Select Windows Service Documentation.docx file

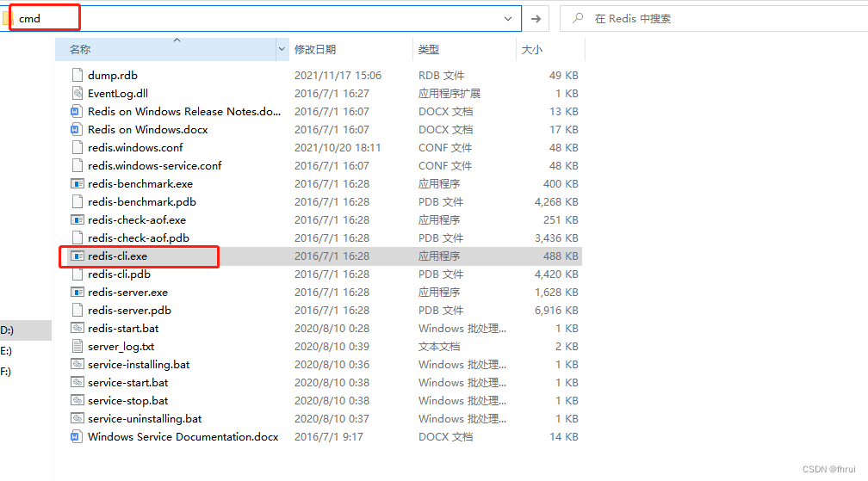(x=183, y=437)
